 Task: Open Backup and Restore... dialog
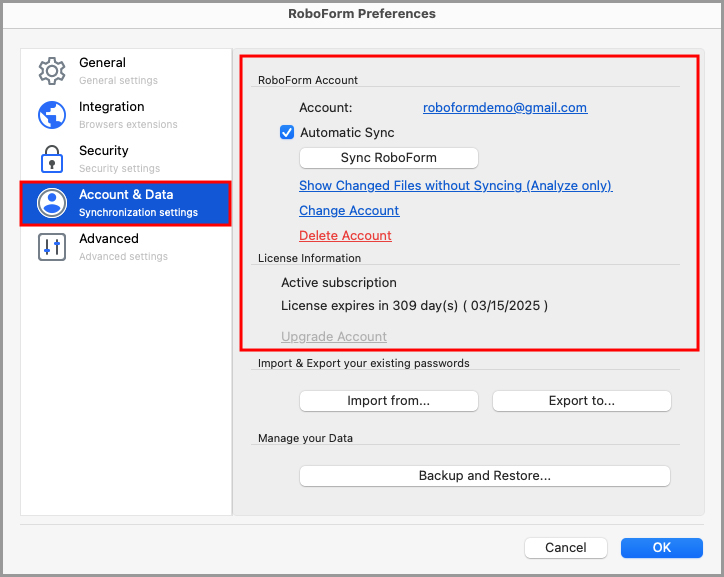[x=485, y=475]
